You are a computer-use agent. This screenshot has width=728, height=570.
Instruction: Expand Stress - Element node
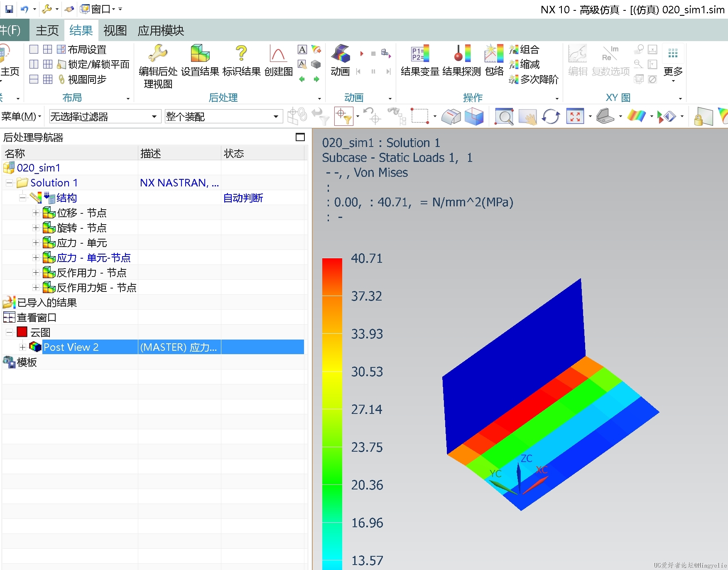point(36,243)
